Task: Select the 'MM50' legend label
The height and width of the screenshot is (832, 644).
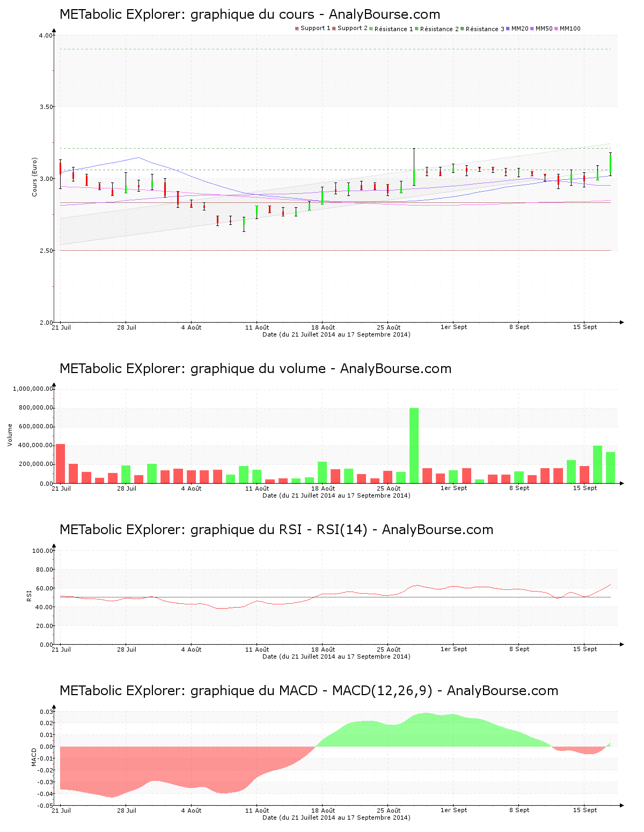Action: (544, 28)
